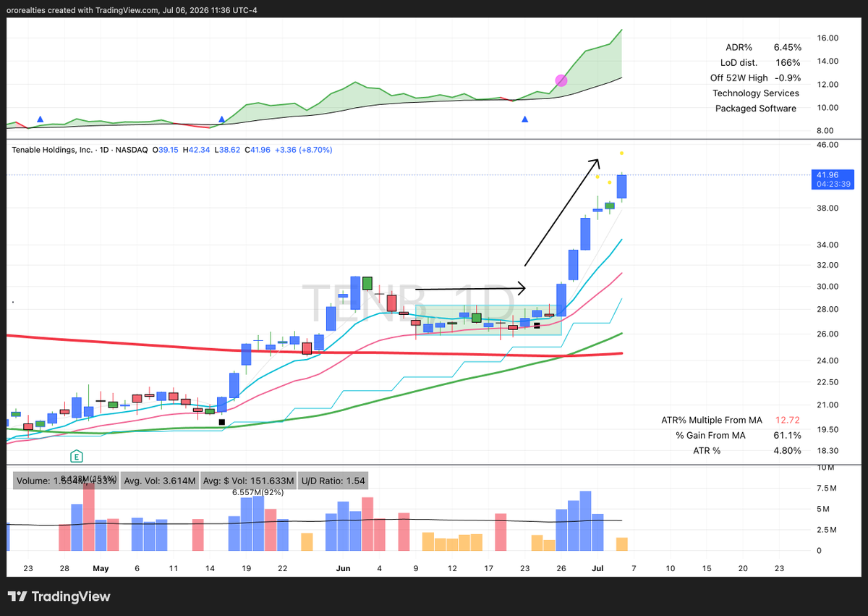Image resolution: width=868 pixels, height=616 pixels.
Task: Click the green earnings E marker
Action: click(x=75, y=455)
